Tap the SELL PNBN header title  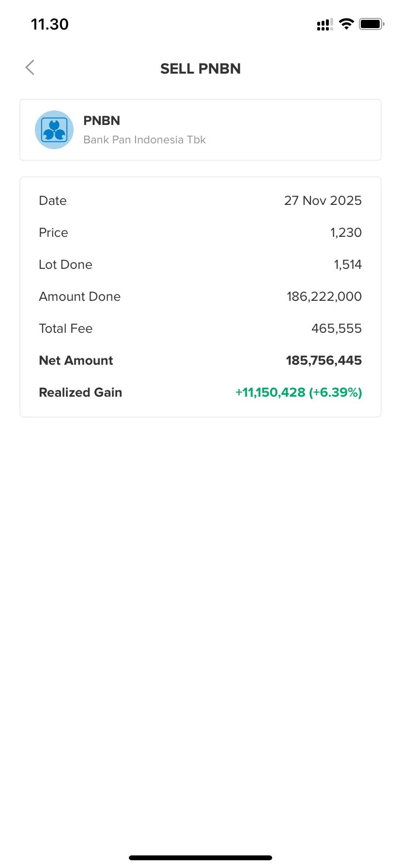click(x=200, y=69)
